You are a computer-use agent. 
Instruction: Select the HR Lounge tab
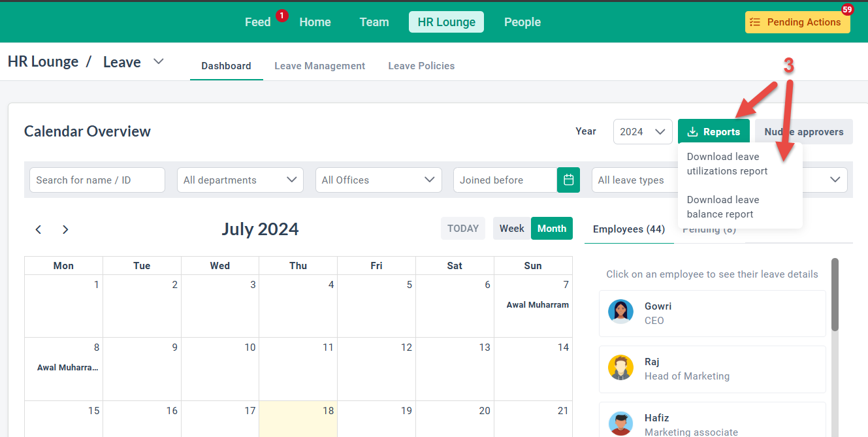click(x=447, y=22)
